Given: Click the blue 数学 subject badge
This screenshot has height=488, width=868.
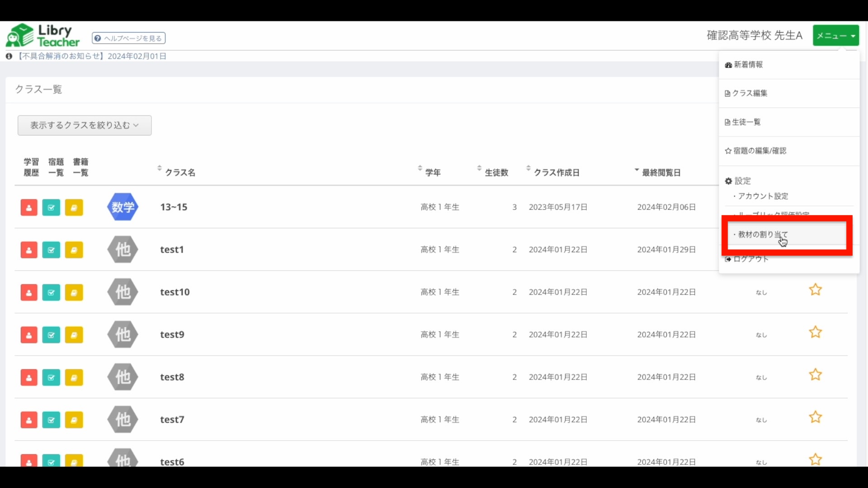Looking at the screenshot, I should click(122, 207).
